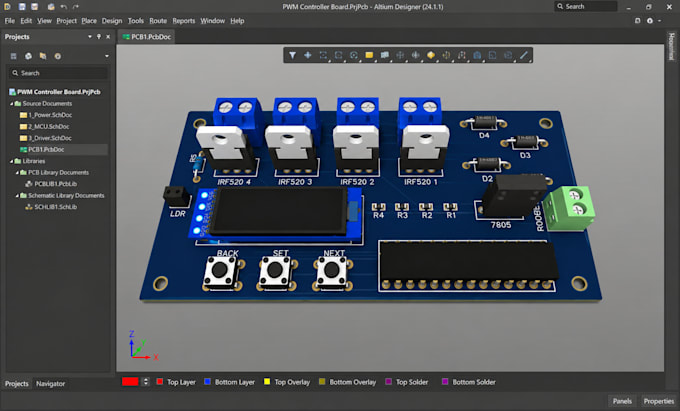Collapse the Source Documents folder
Screen dimensions: 680x411
pyautogui.click(x=12, y=104)
